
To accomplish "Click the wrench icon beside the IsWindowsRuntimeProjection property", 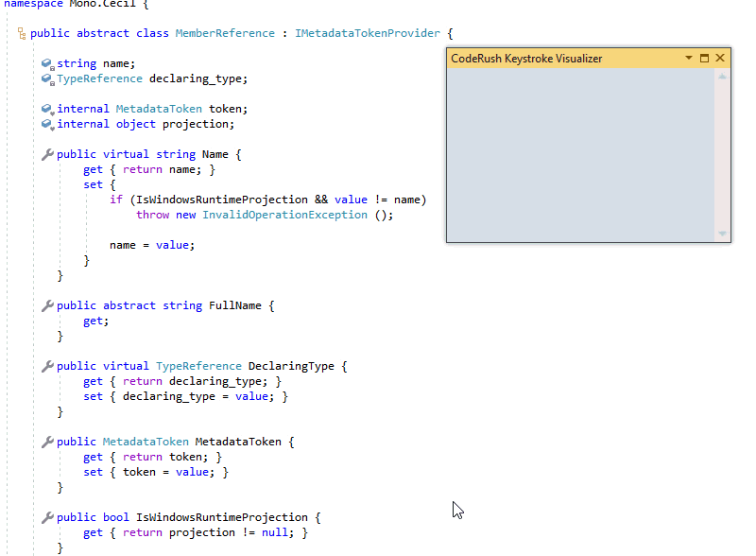I will (47, 518).
